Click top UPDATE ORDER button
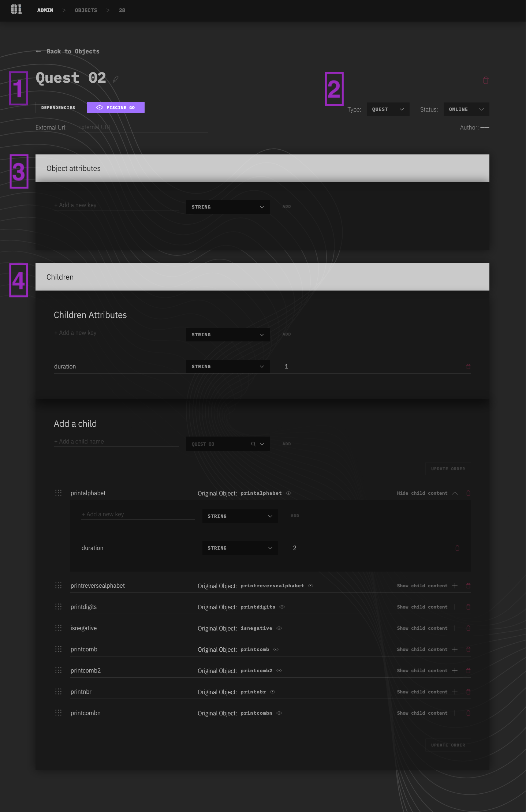Viewport: 526px width, 812px height. pyautogui.click(x=448, y=469)
